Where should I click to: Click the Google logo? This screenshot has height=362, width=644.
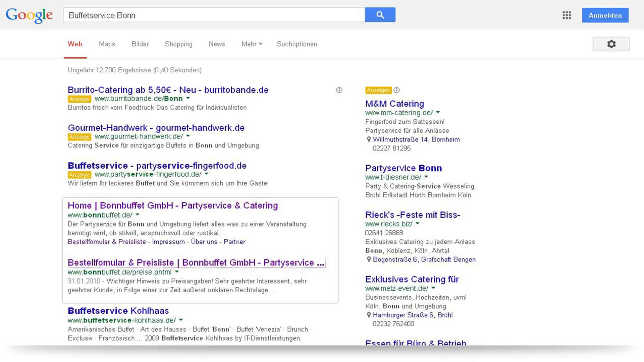point(29,15)
